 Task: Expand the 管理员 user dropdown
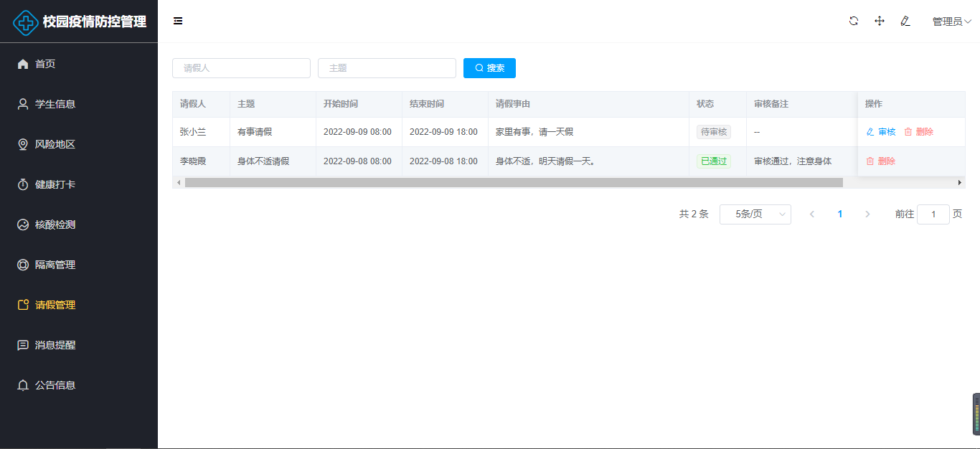pos(951,22)
